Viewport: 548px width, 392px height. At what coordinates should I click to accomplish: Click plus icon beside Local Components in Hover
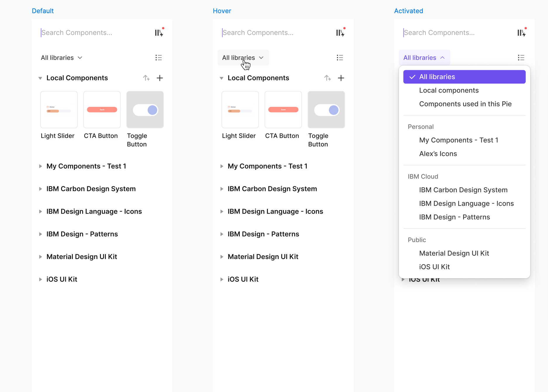(341, 78)
